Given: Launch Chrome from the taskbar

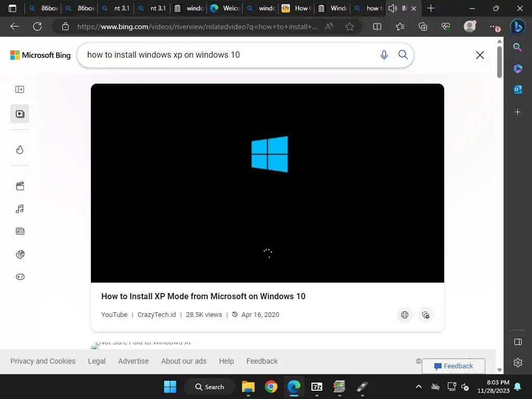Looking at the screenshot, I should coord(271,387).
